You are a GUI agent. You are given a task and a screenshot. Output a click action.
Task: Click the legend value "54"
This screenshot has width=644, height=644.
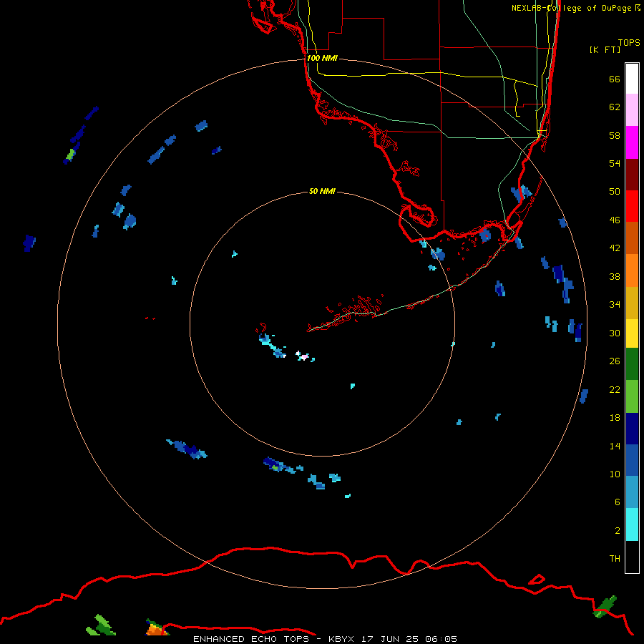[615, 163]
